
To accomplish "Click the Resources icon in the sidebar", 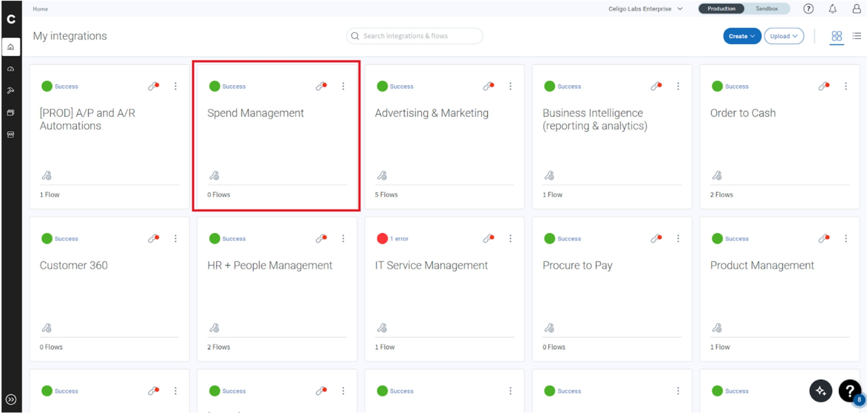I will point(11,112).
